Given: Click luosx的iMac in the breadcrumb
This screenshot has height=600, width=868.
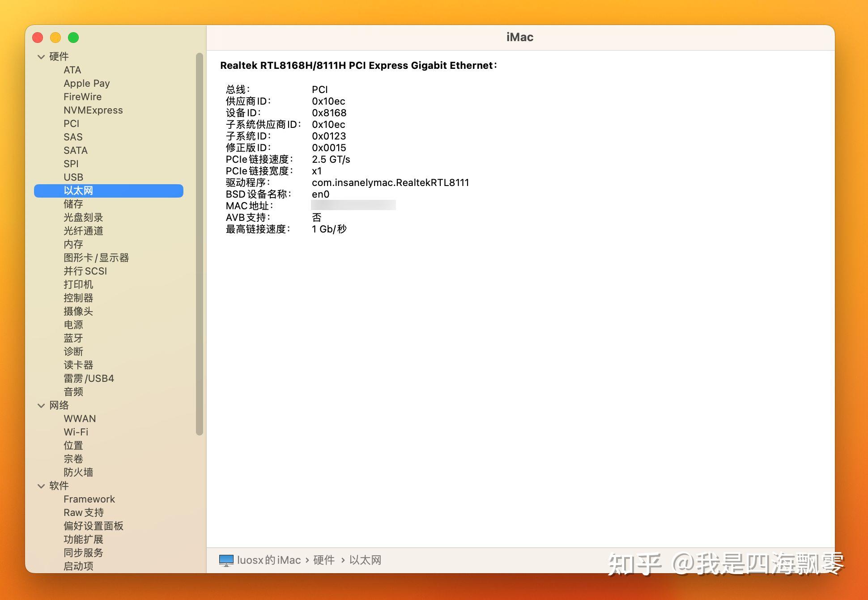Looking at the screenshot, I should 268,560.
